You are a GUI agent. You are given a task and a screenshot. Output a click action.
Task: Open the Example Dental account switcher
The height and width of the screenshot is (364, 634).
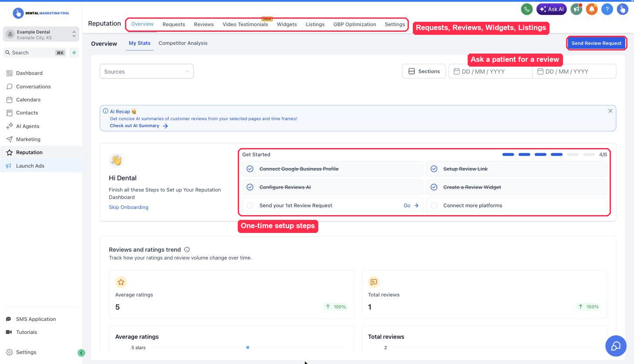click(x=41, y=34)
